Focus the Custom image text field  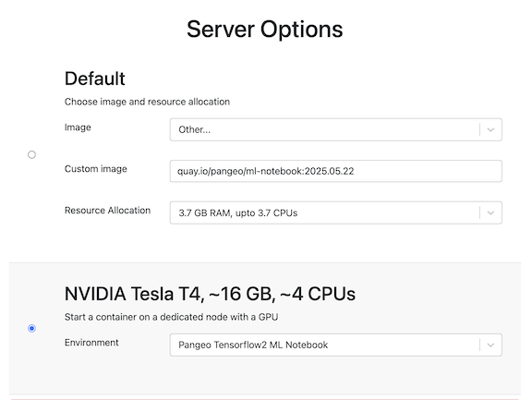tap(336, 171)
